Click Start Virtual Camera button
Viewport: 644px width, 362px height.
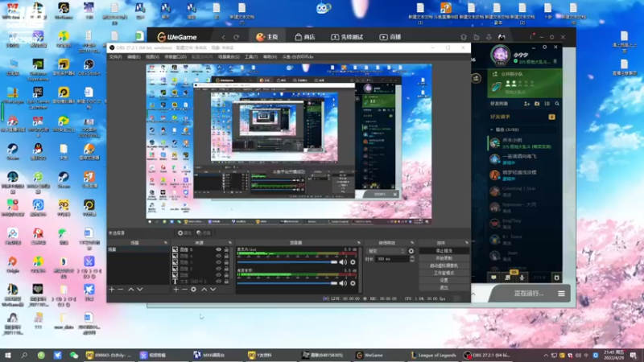(444, 265)
